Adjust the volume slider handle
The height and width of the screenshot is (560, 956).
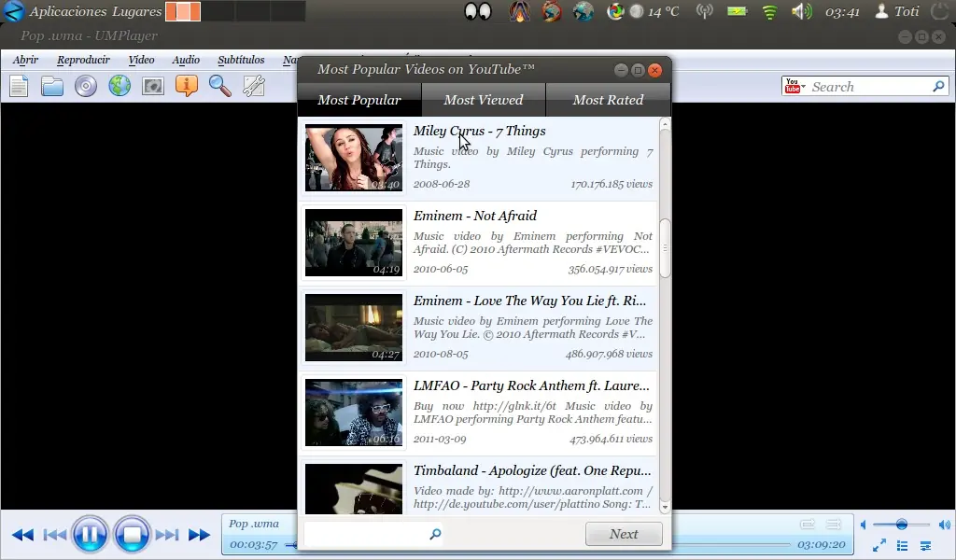tap(902, 525)
